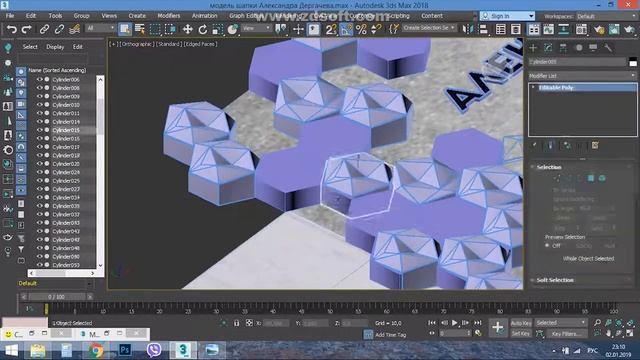Play the animation
This screenshot has width=640, height=360.
click(455, 323)
